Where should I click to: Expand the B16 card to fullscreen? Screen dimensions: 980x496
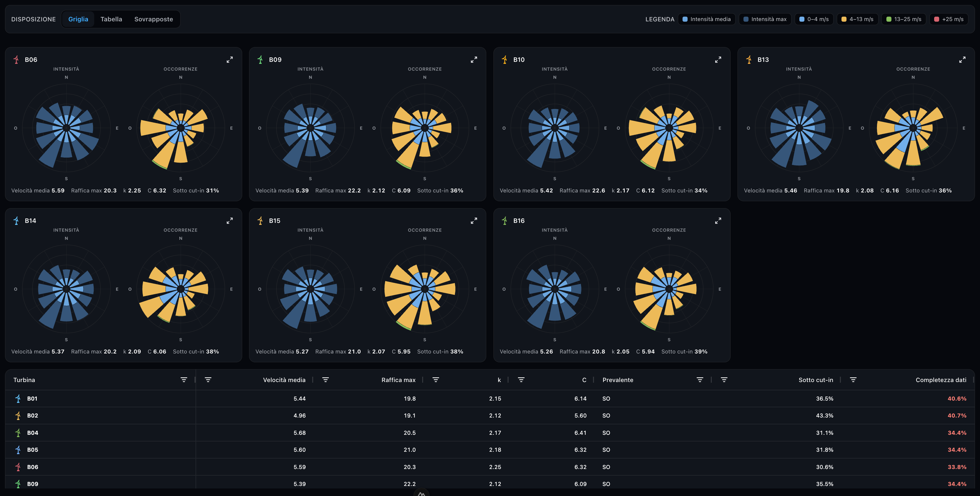click(x=718, y=221)
